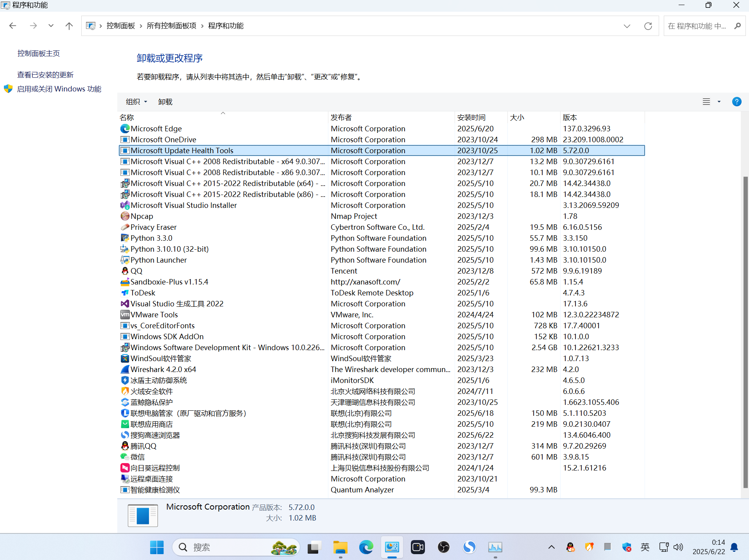Image resolution: width=749 pixels, height=560 pixels.
Task: Click the vertical scrollbar thumb
Action: click(x=745, y=332)
